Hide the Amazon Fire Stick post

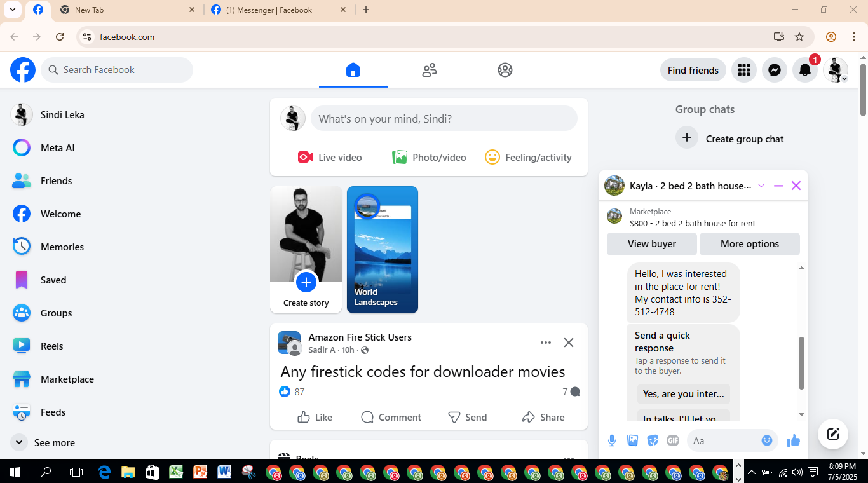[569, 343]
